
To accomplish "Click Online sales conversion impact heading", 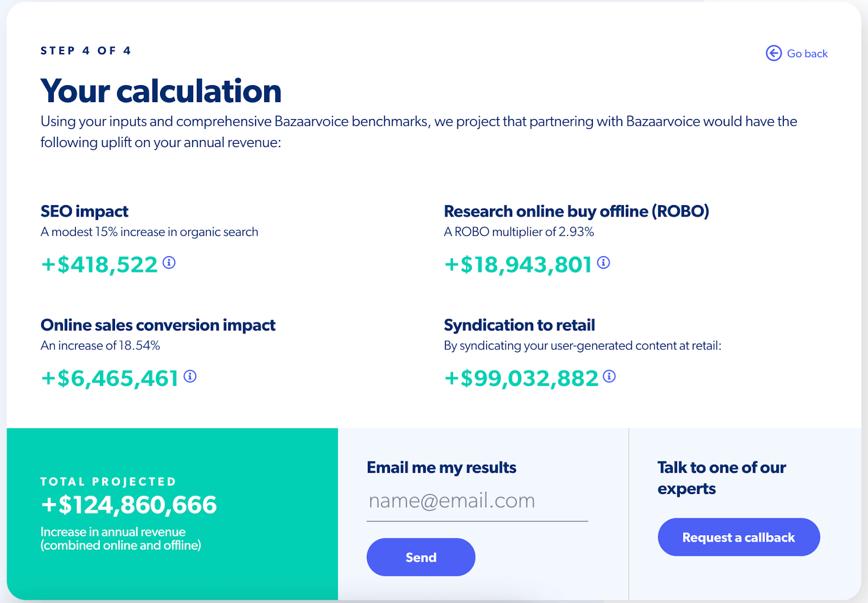I will [x=158, y=325].
